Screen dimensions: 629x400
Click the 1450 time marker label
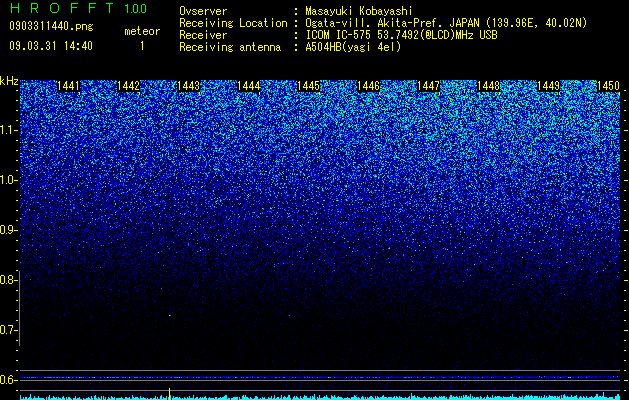click(x=609, y=86)
